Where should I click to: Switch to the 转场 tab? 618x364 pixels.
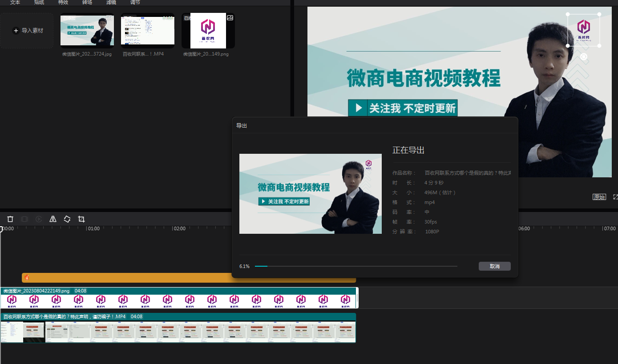(x=87, y=2)
